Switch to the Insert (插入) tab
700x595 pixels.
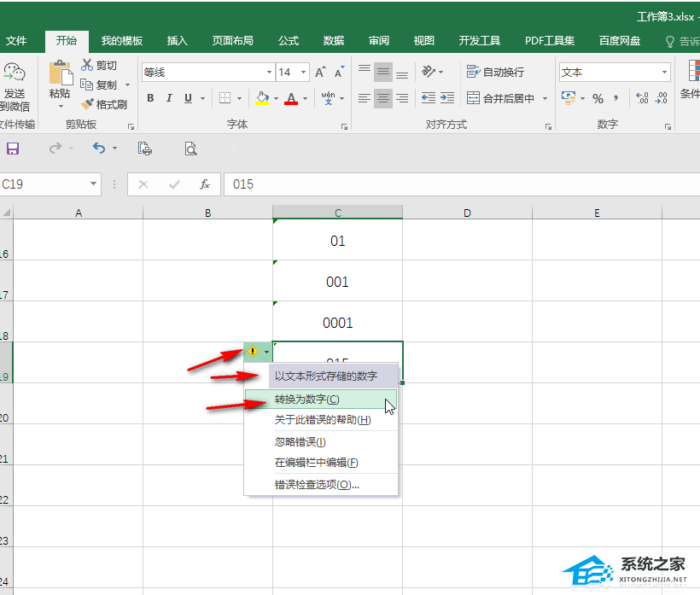point(178,40)
